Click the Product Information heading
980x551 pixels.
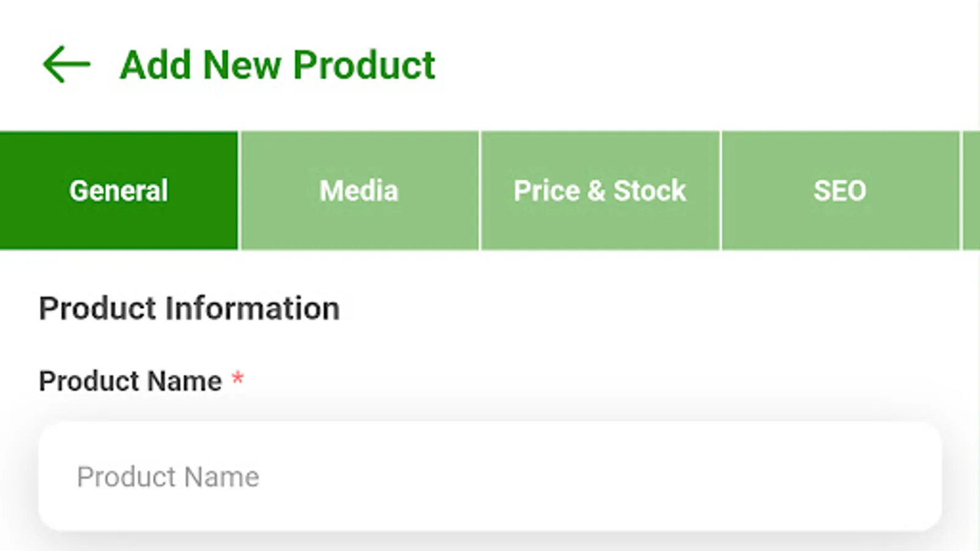(x=189, y=308)
